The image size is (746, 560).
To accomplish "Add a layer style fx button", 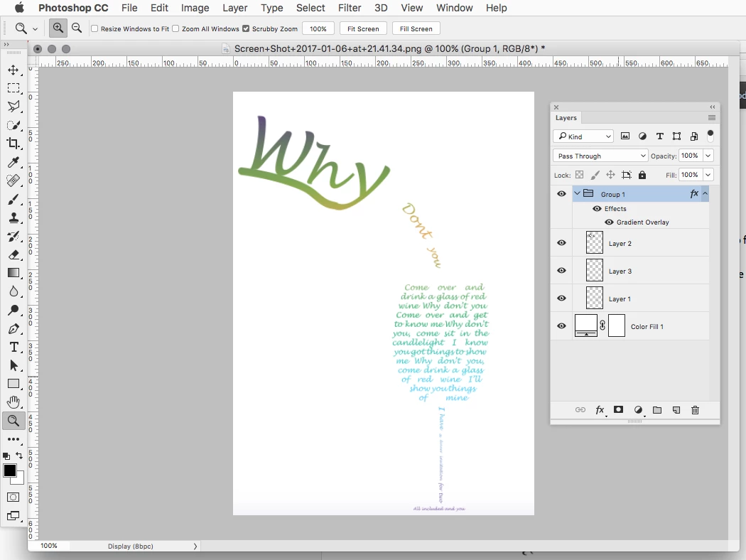I will coord(600,410).
